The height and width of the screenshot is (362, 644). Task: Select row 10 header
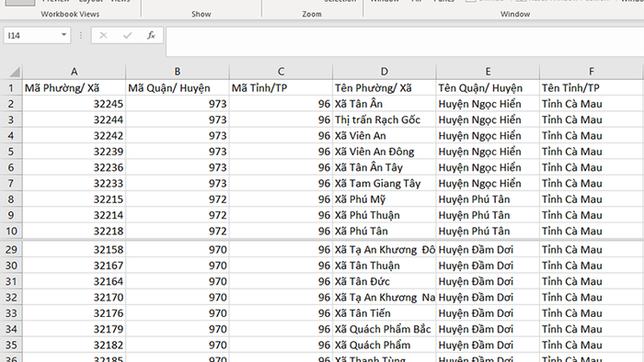pos(11,231)
